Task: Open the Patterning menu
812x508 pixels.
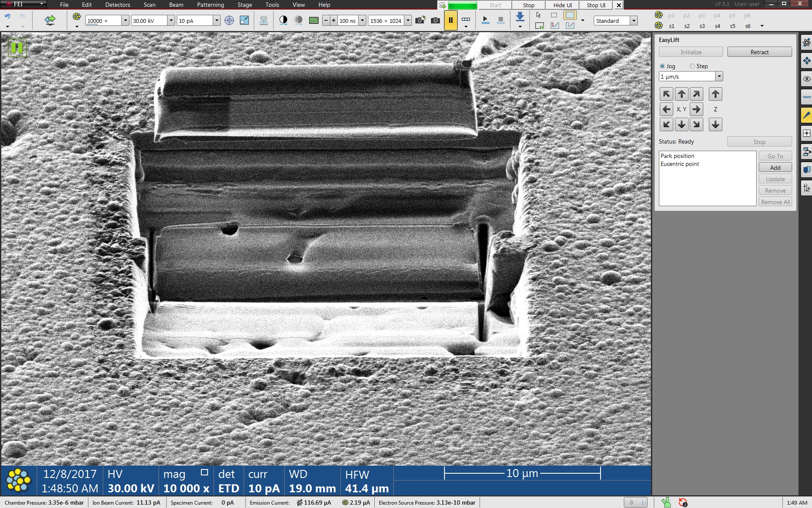Action: click(210, 5)
